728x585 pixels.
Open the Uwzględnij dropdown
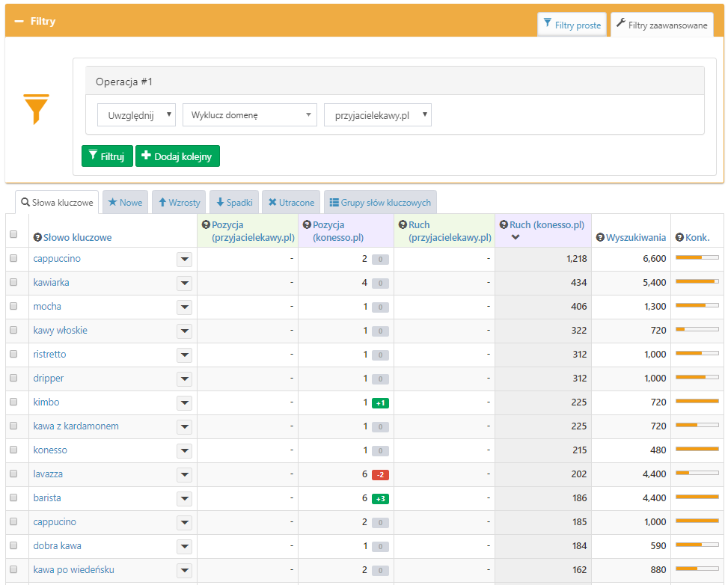tap(136, 115)
